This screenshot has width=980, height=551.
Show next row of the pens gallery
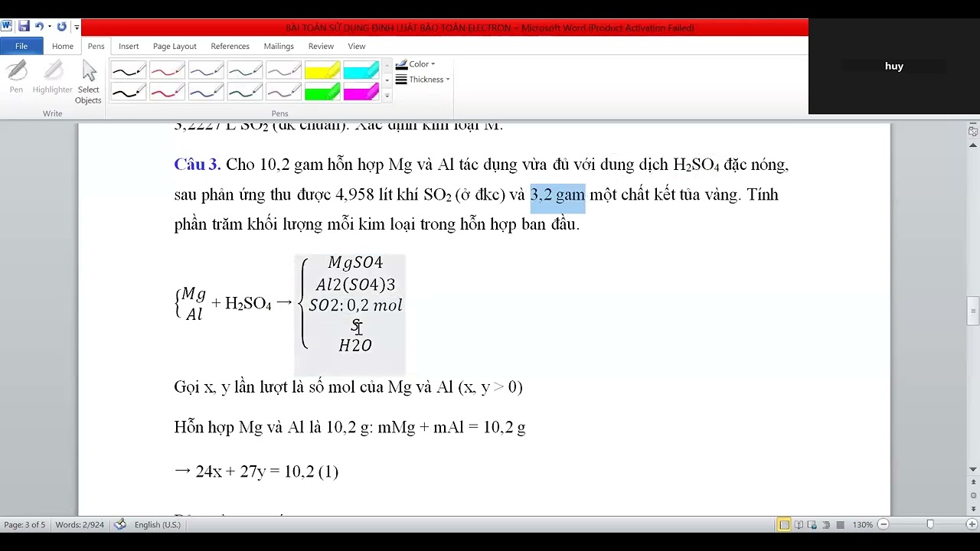click(x=387, y=80)
